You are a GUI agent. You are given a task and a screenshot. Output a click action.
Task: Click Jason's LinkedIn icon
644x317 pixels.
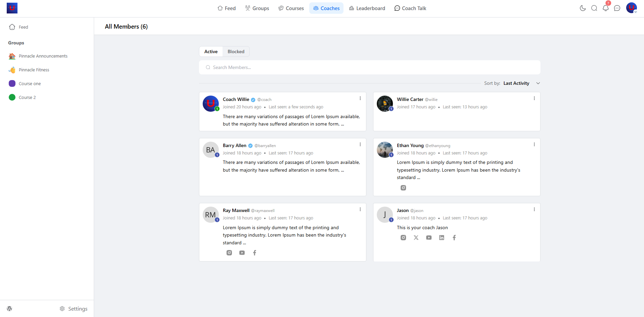coord(441,238)
